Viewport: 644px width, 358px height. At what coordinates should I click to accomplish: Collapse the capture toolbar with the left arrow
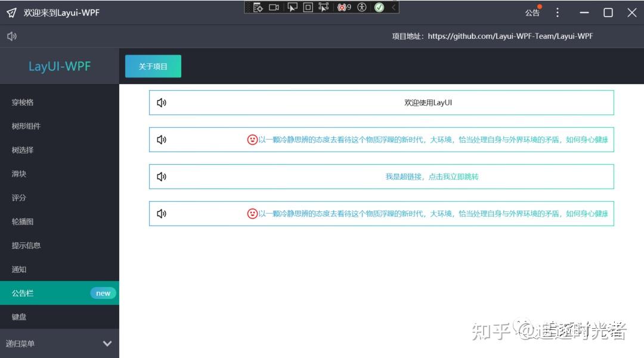394,8
